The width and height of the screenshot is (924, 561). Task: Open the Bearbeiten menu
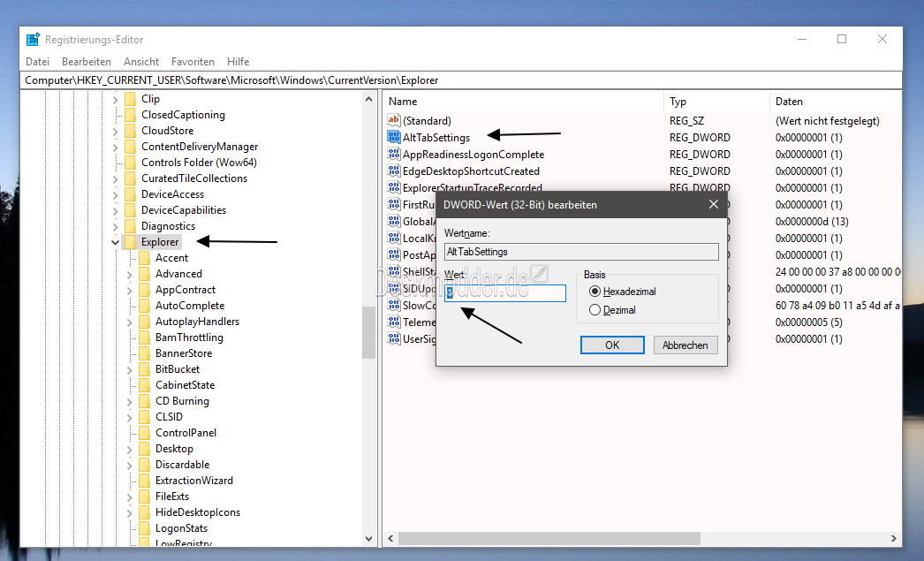87,61
